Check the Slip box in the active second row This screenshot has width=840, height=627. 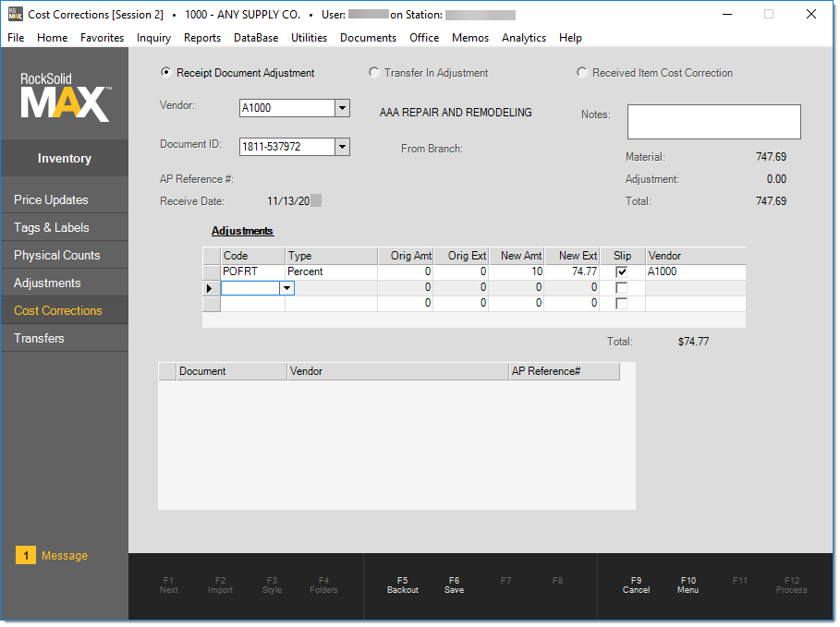(621, 288)
